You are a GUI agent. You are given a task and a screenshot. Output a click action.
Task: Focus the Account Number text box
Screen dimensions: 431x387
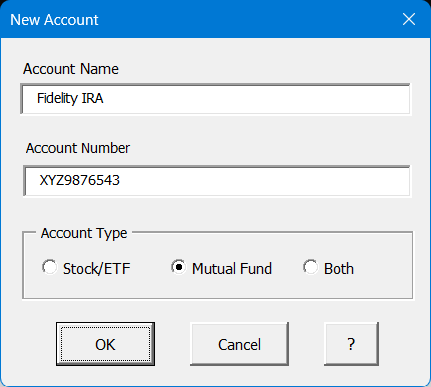click(217, 181)
